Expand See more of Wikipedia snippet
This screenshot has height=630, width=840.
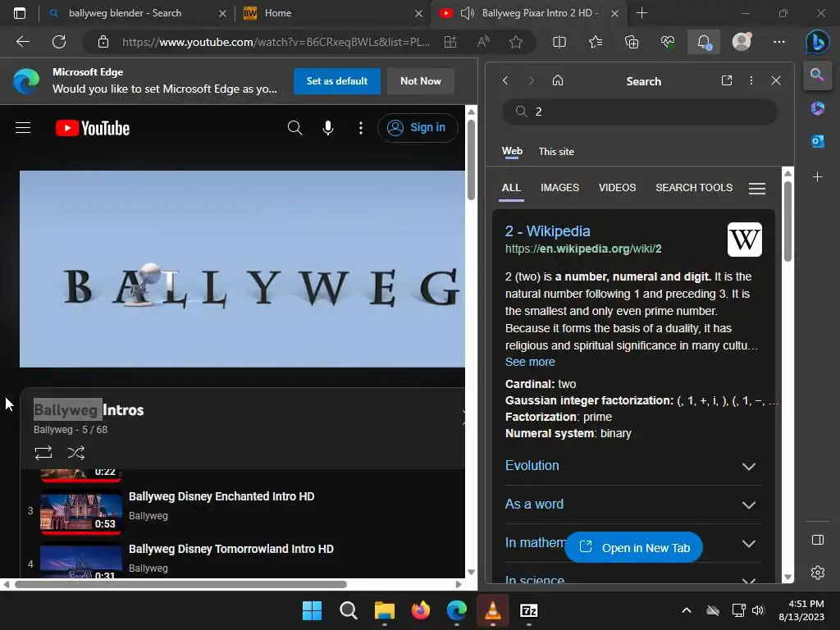tap(530, 362)
